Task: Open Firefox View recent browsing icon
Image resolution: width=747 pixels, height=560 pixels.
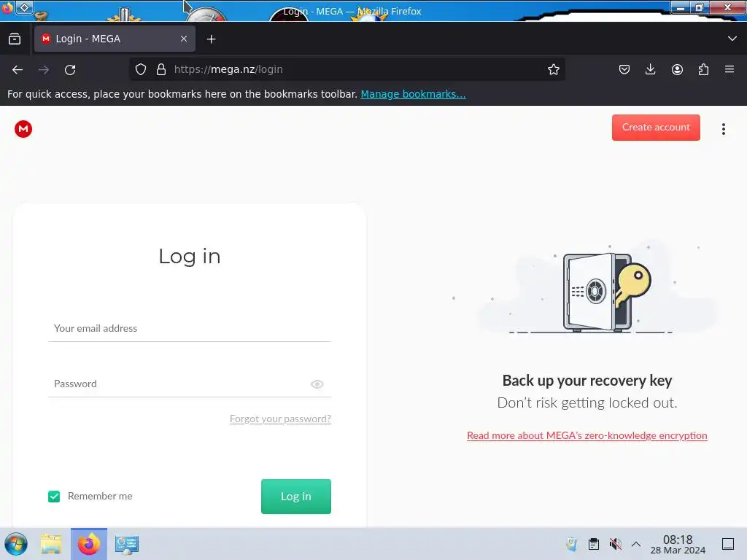Action: [x=15, y=39]
